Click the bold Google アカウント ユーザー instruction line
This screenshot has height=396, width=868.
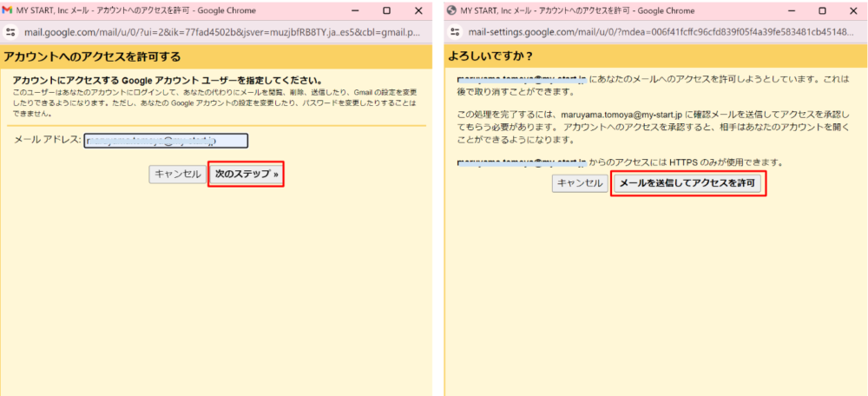168,80
